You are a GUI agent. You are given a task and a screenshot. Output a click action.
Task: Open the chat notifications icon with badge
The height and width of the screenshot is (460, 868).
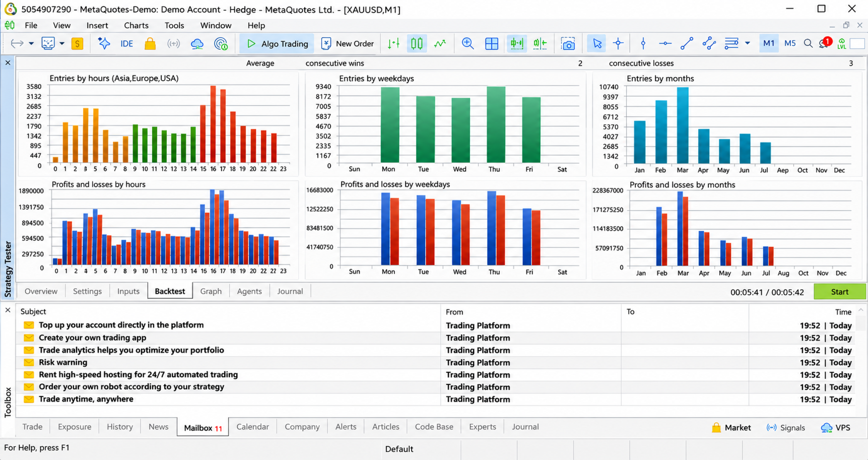(825, 43)
